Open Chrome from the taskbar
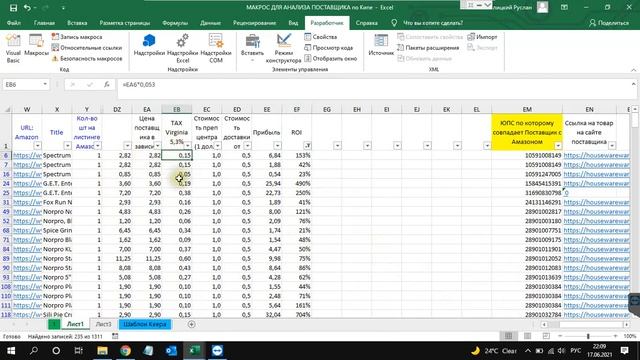 [125, 351]
